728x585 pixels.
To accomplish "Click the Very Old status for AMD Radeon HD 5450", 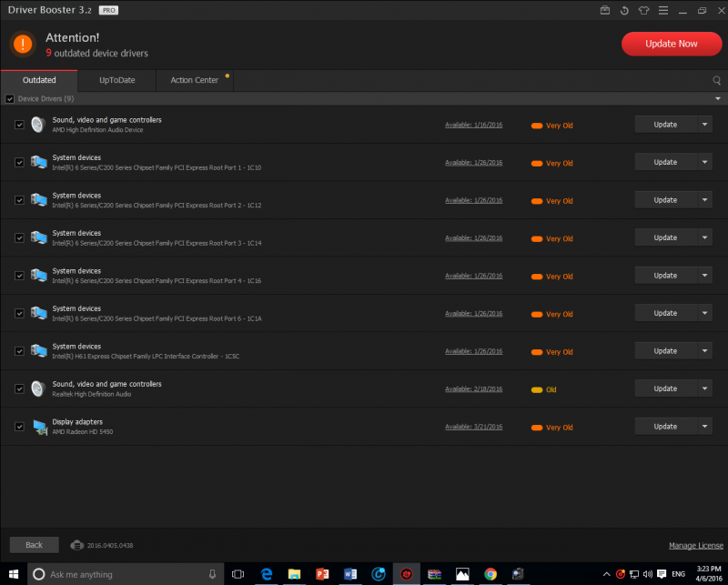I will tap(552, 428).
